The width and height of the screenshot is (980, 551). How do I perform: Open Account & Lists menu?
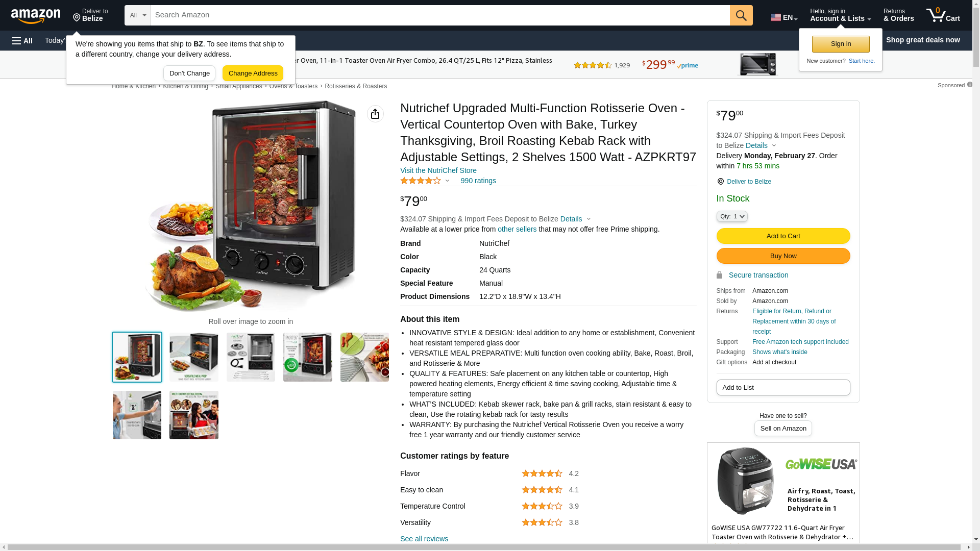tap(840, 15)
